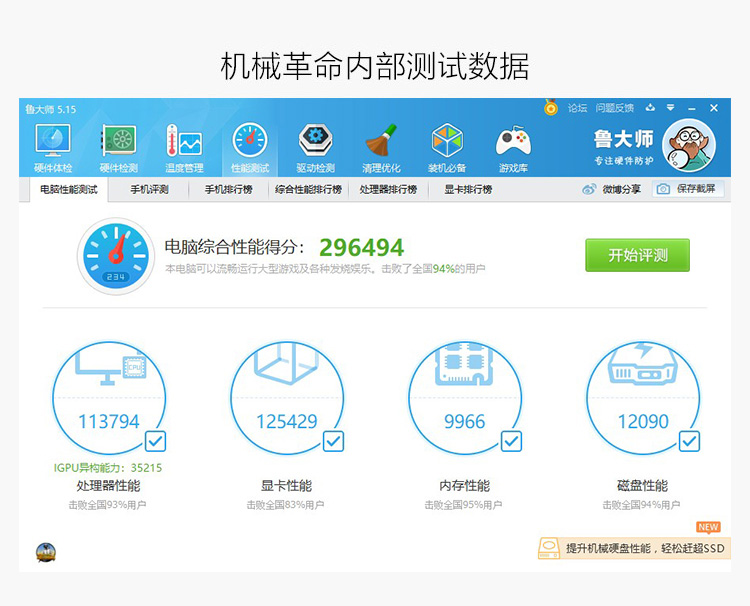Toggle 显卡性能 test checkbox
Viewport: 750px width, 606px height.
[333, 441]
